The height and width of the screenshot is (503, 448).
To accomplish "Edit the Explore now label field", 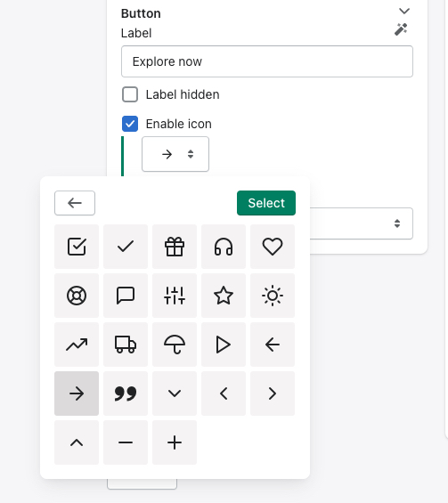I will 267,61.
